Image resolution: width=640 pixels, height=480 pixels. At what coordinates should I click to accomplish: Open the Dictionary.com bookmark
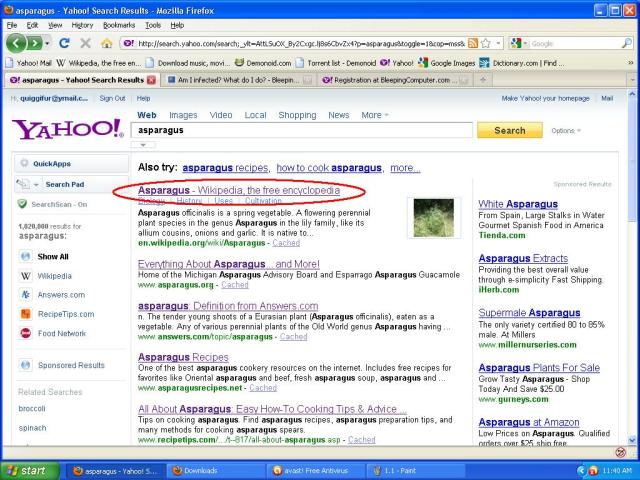[522, 63]
